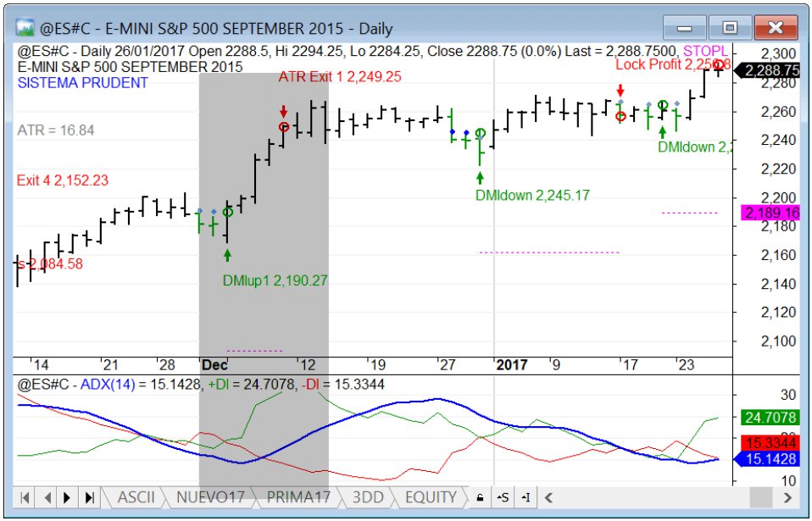This screenshot has width=812, height=521.
Task: Select the red circle marker at ATR Exit 1
Action: pos(284,126)
